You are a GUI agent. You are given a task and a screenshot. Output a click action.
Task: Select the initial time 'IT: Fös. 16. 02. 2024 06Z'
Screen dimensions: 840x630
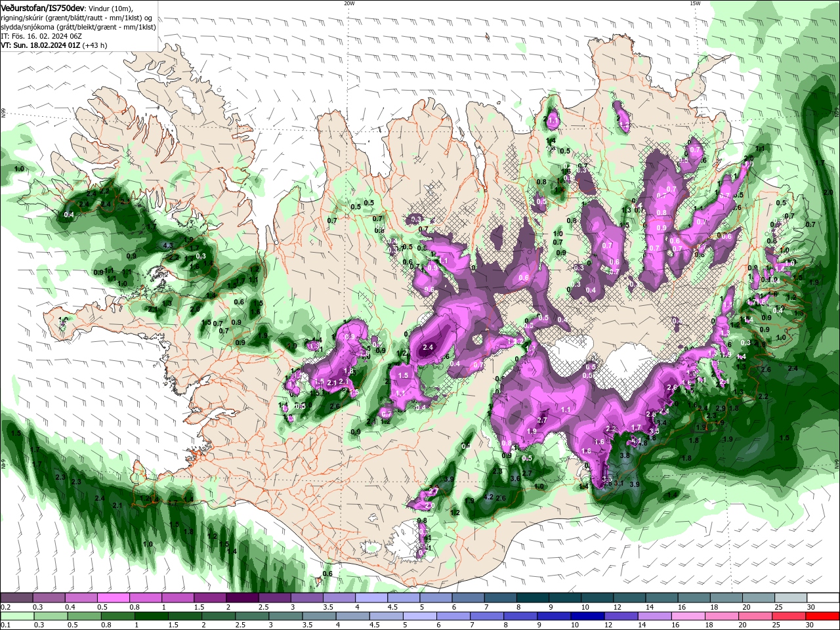point(40,36)
